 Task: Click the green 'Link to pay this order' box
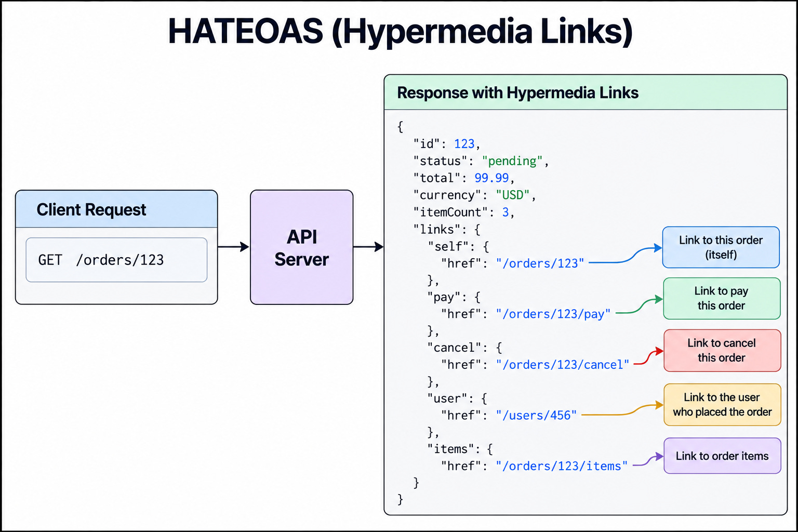[x=722, y=298]
